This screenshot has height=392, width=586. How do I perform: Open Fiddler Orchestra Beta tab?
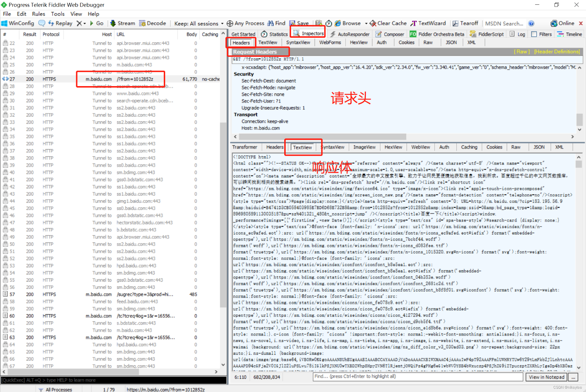tap(437, 34)
